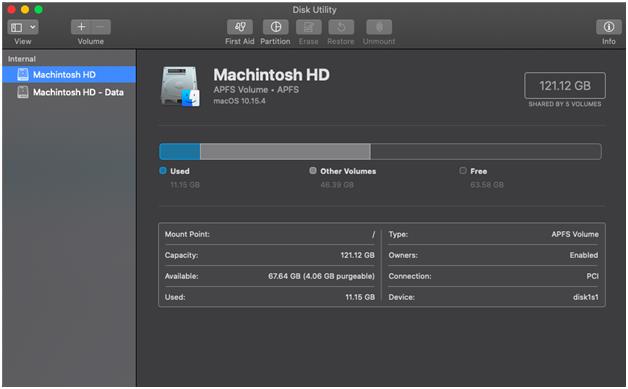The width and height of the screenshot is (628, 389).
Task: Click the macOS 10.15.4 text
Action: tap(240, 101)
